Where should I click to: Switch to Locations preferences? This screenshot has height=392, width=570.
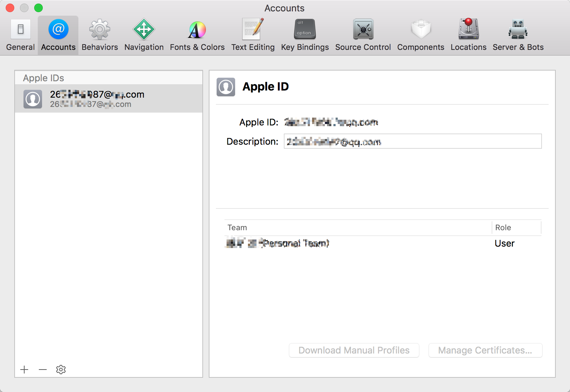468,35
